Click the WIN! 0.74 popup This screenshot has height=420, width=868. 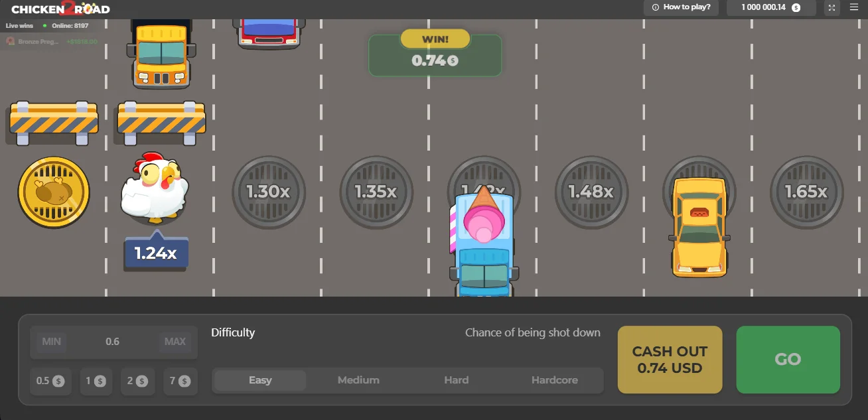pos(435,53)
